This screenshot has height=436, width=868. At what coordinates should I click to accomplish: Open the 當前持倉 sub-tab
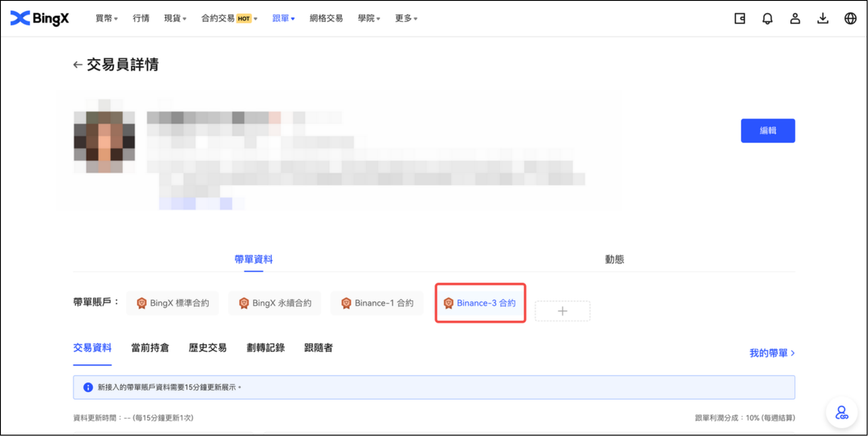150,348
